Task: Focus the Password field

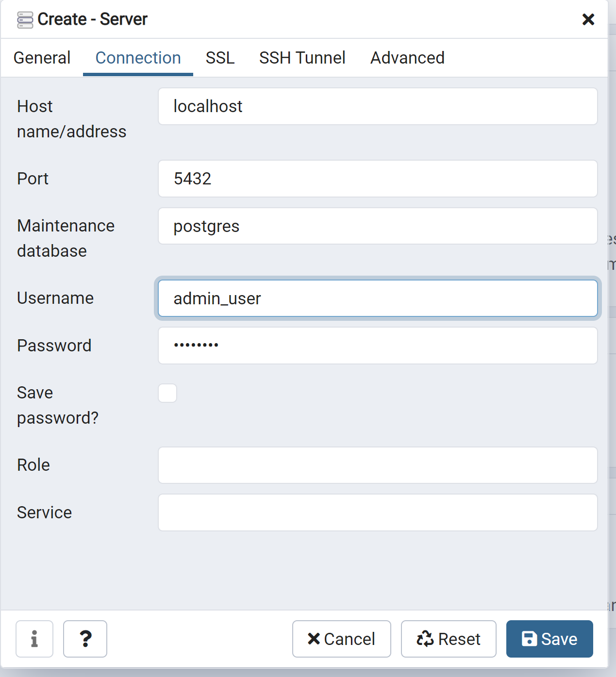Action: point(378,346)
